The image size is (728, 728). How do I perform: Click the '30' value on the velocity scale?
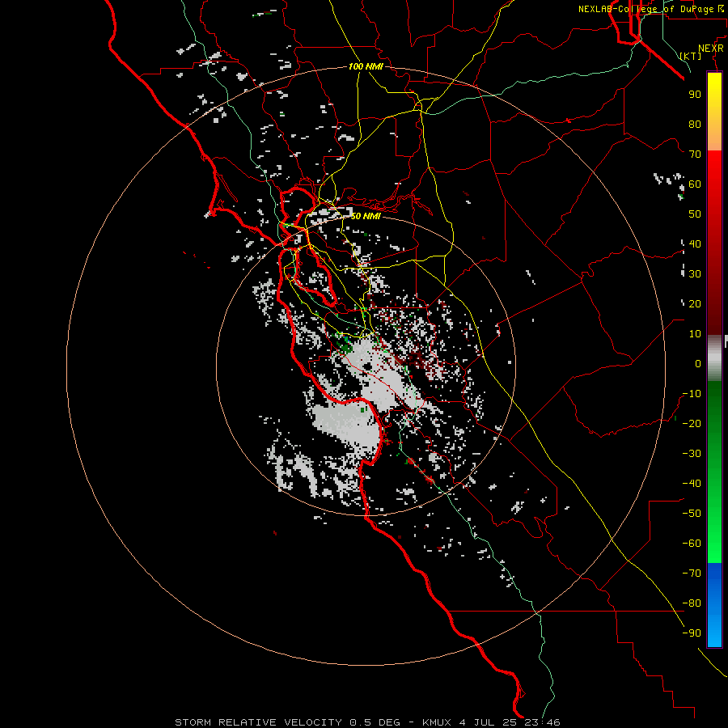[x=695, y=274]
